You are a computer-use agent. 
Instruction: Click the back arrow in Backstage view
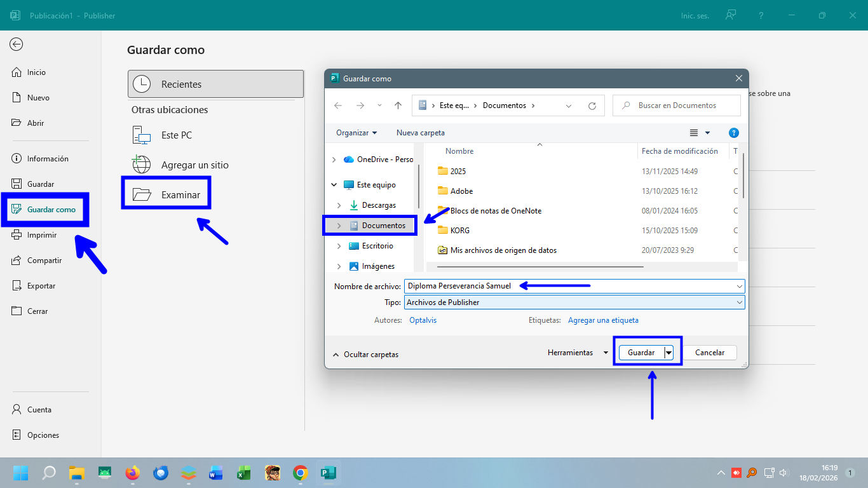pyautogui.click(x=17, y=44)
